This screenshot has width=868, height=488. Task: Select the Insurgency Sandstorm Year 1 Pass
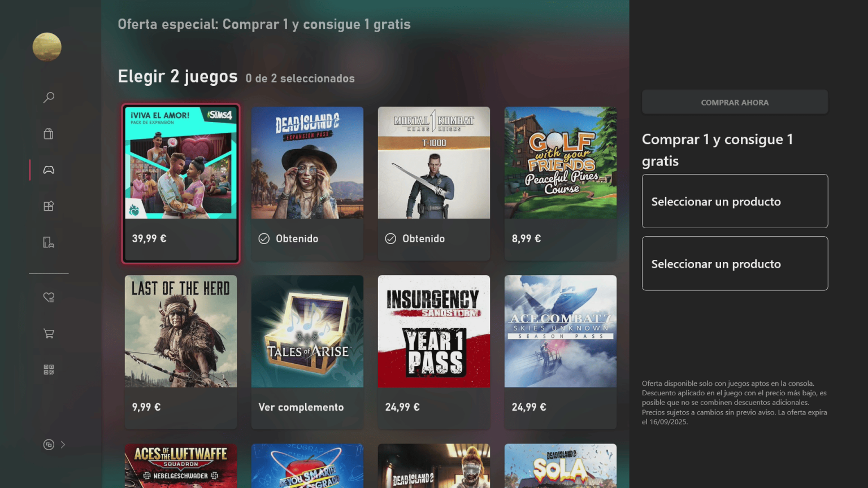pyautogui.click(x=433, y=332)
